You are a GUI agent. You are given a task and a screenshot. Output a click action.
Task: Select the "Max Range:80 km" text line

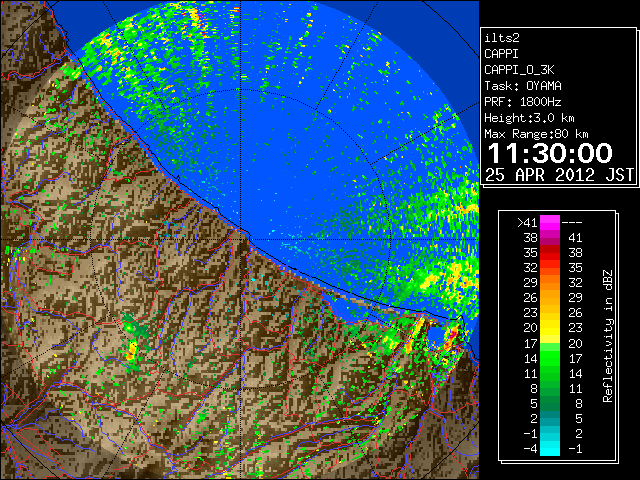536,134
